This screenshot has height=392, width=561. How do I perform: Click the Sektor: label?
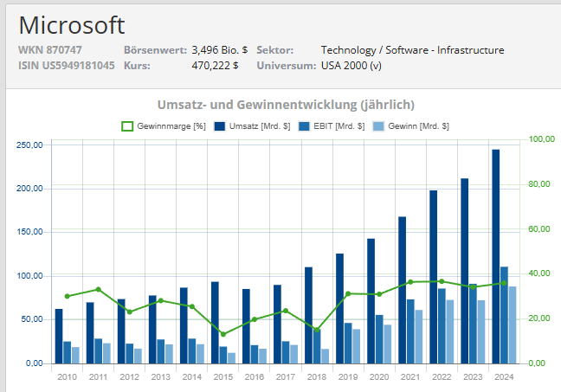point(275,49)
